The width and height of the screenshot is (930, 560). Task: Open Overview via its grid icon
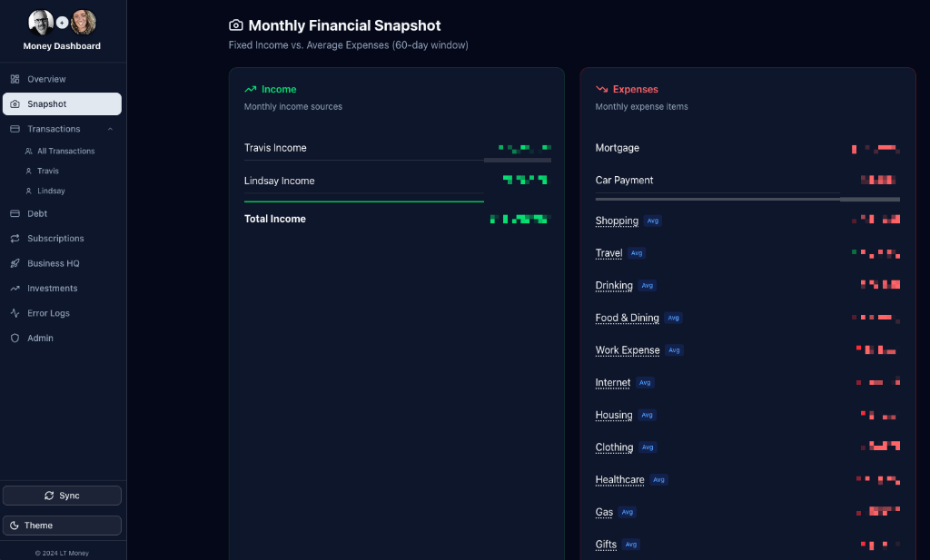pos(15,79)
